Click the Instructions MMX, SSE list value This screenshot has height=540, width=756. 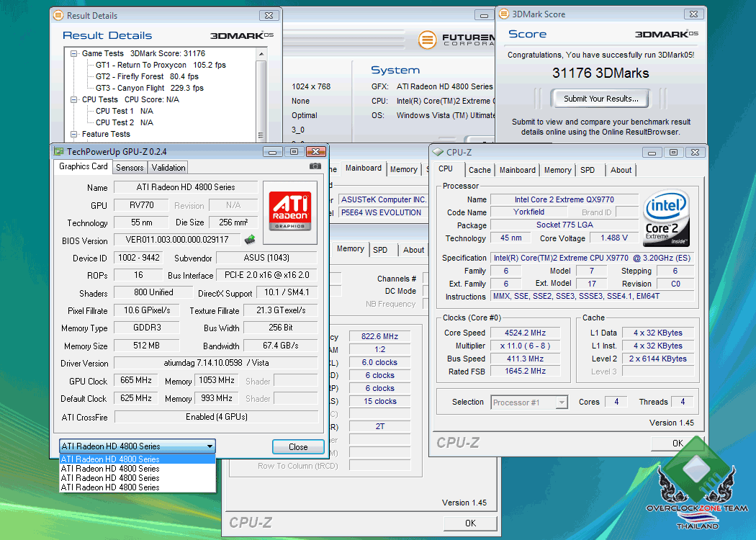(592, 296)
